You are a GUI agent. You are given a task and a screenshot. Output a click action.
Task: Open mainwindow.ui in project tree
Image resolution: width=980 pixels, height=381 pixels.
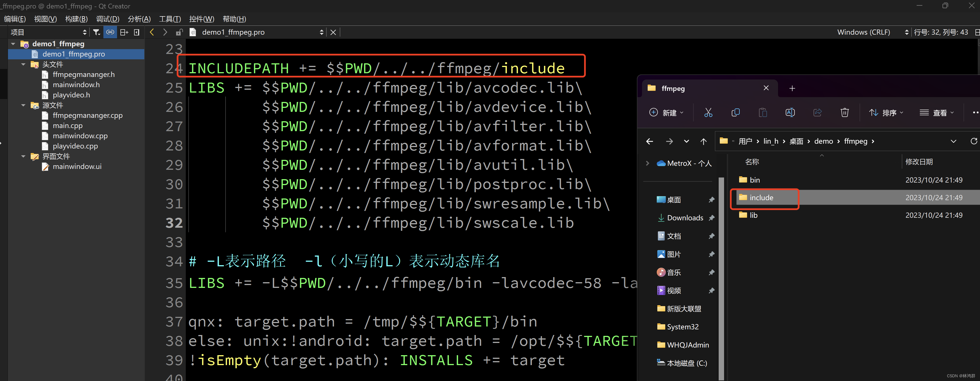pos(77,167)
